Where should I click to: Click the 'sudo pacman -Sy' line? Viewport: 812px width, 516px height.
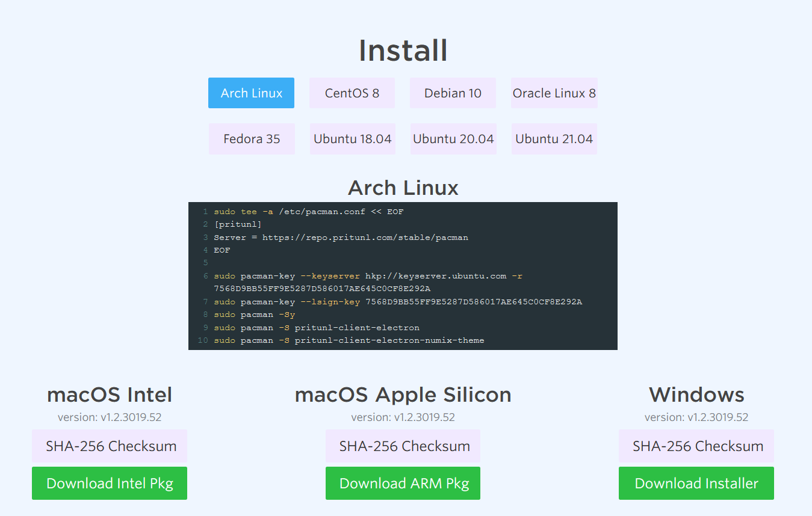(255, 315)
